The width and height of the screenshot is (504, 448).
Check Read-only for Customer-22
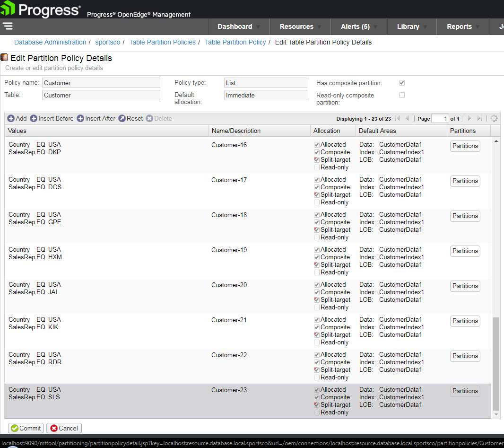317,378
